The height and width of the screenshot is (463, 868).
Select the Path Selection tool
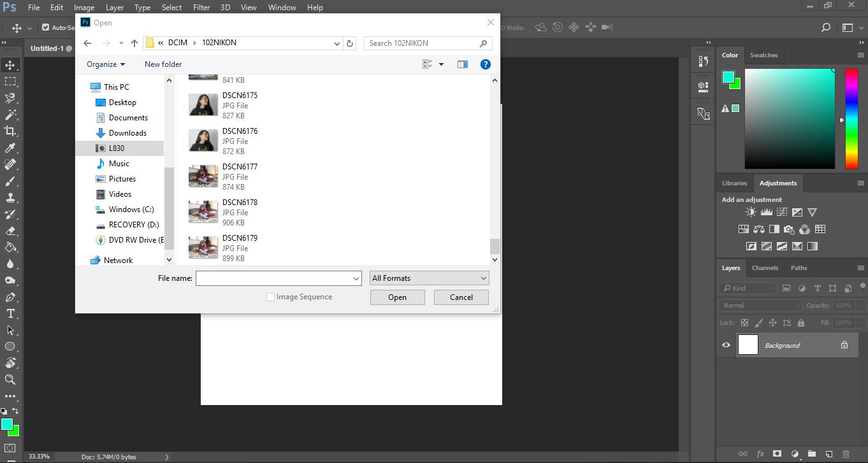(x=10, y=330)
